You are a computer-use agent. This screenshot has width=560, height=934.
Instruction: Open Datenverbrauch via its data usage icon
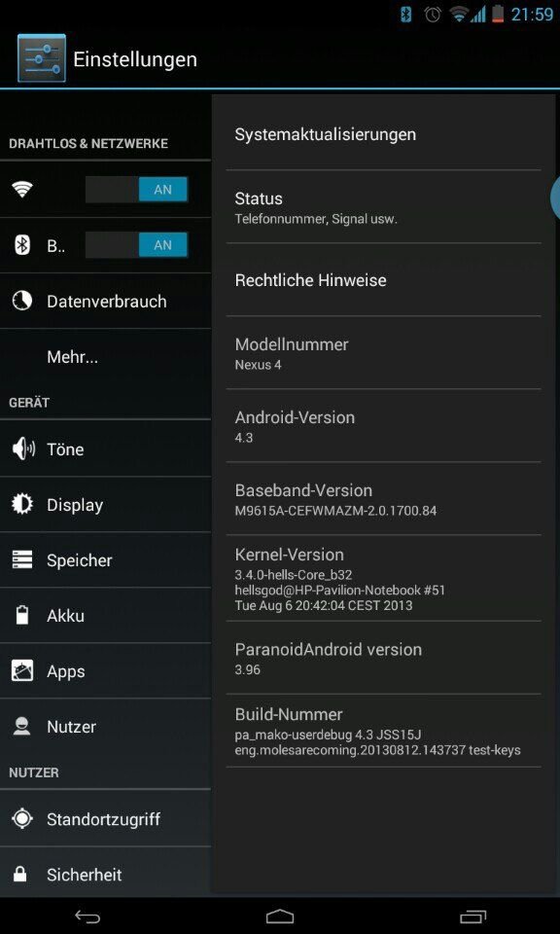22,301
